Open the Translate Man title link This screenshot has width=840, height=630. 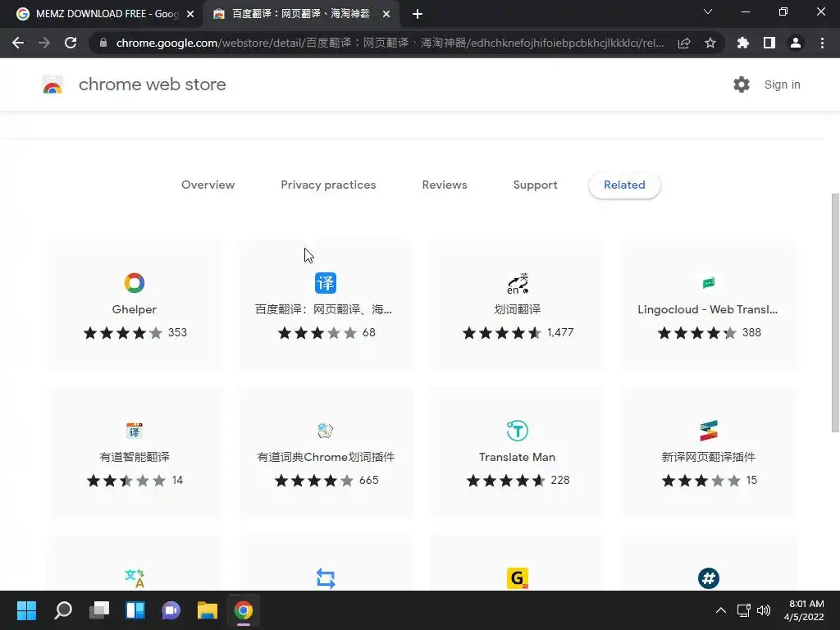[517, 457]
